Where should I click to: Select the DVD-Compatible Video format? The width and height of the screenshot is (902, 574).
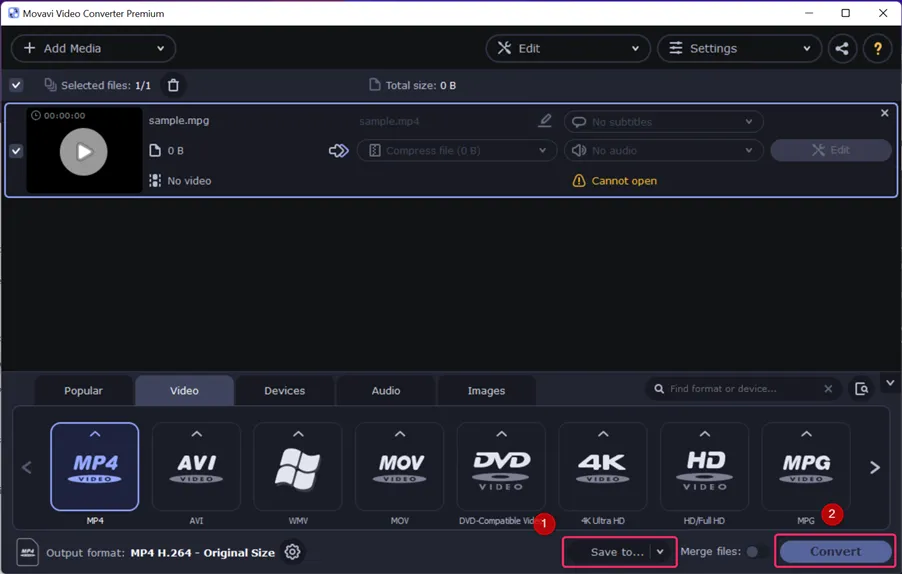point(501,466)
